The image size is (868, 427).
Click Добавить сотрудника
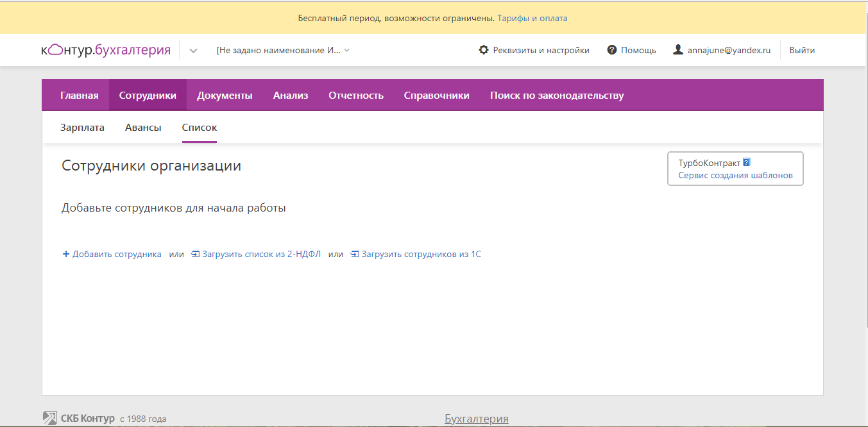click(x=117, y=254)
